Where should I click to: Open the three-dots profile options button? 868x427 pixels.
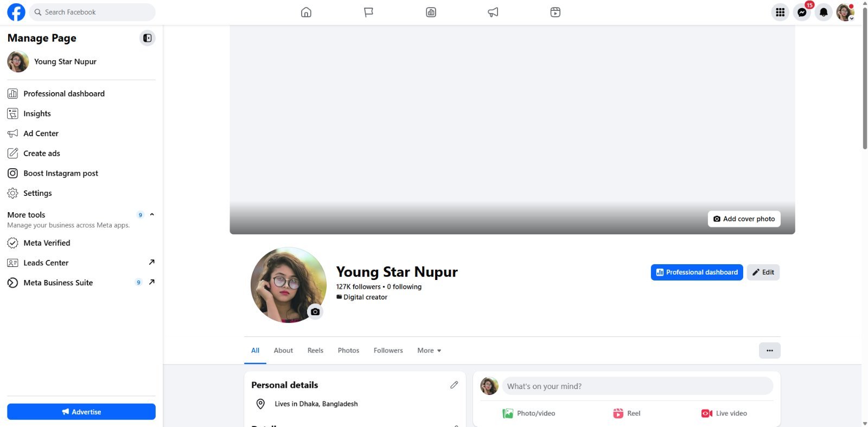click(x=769, y=350)
